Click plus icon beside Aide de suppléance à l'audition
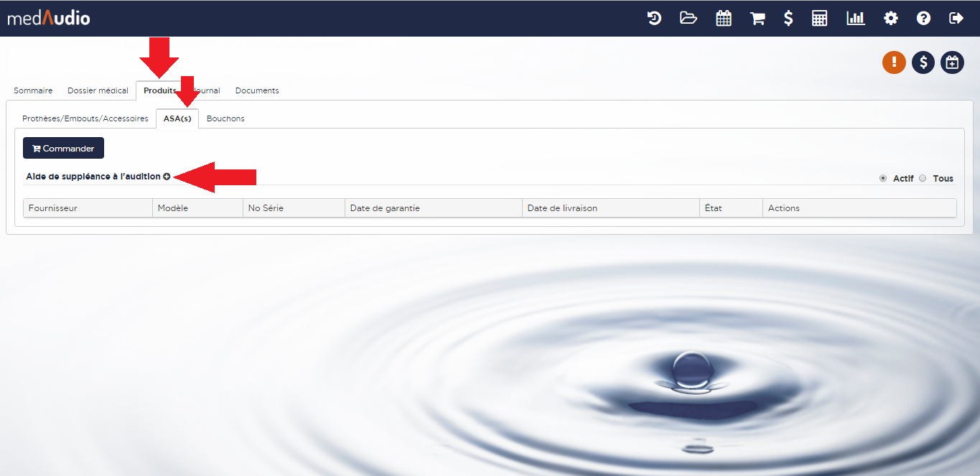The height and width of the screenshot is (476, 980). 167,177
